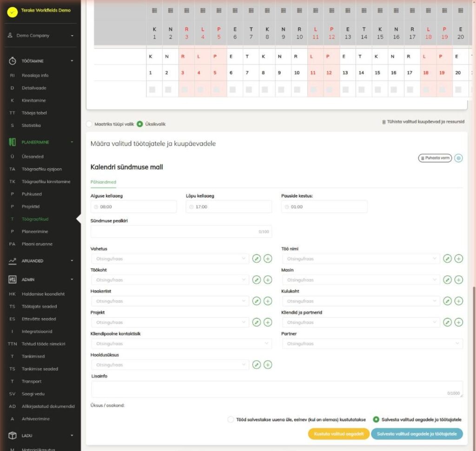Click the edit pencil icon for Töö nimi
Screen dimensions: 476x451
point(448,259)
